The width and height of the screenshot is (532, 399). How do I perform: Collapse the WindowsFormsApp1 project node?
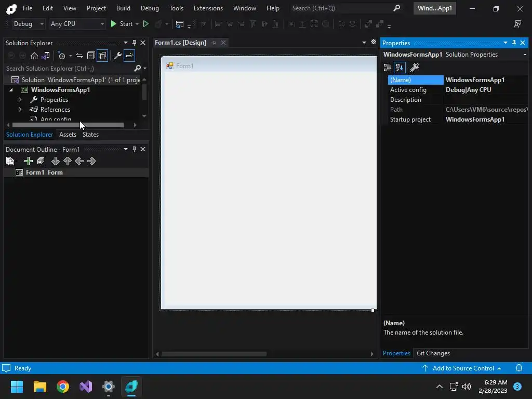click(x=11, y=90)
